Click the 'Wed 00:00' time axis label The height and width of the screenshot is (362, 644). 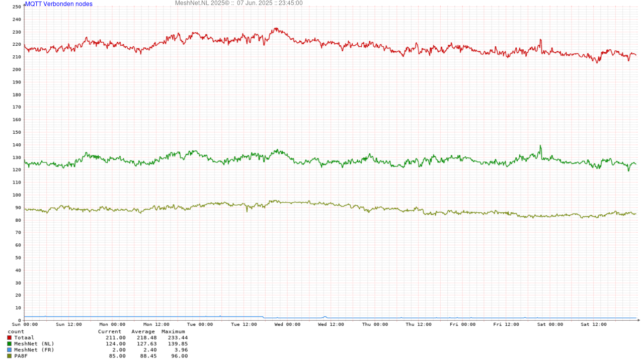[287, 325]
